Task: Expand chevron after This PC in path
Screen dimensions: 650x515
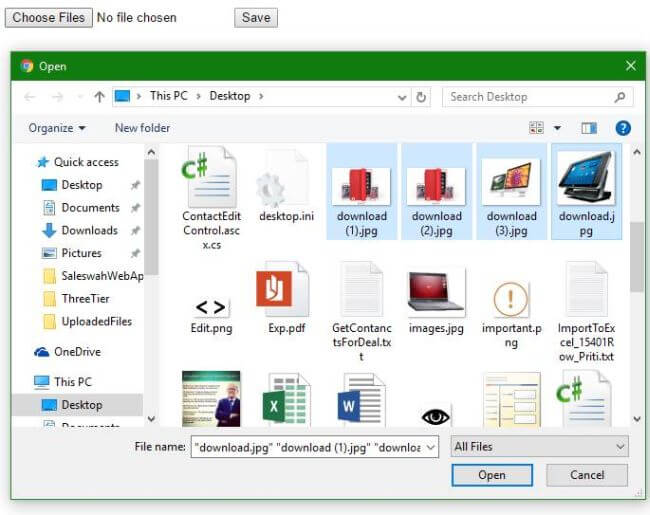Action: pos(198,96)
